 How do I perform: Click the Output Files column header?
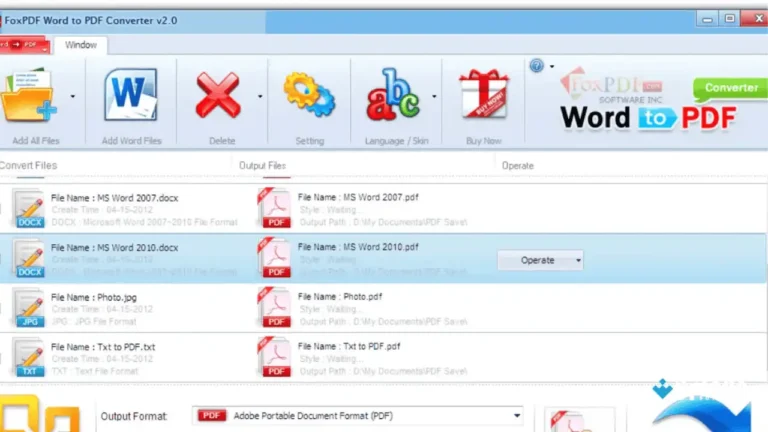(262, 166)
